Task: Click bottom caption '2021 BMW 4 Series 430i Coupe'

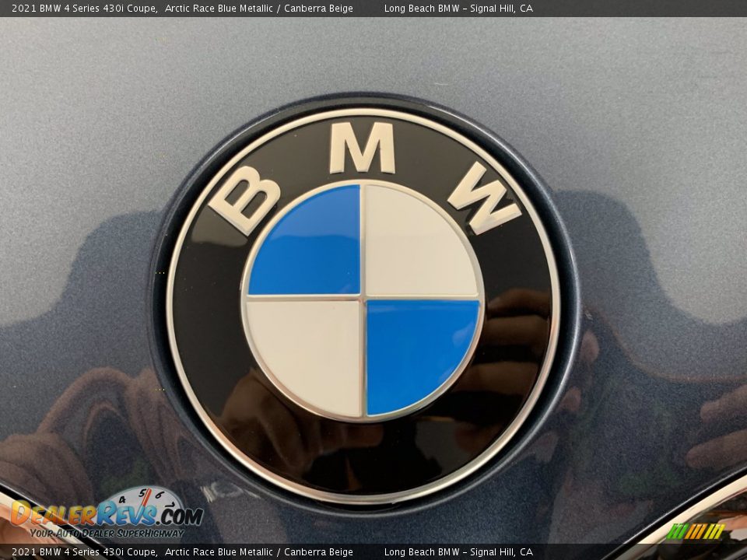Action: coord(84,552)
